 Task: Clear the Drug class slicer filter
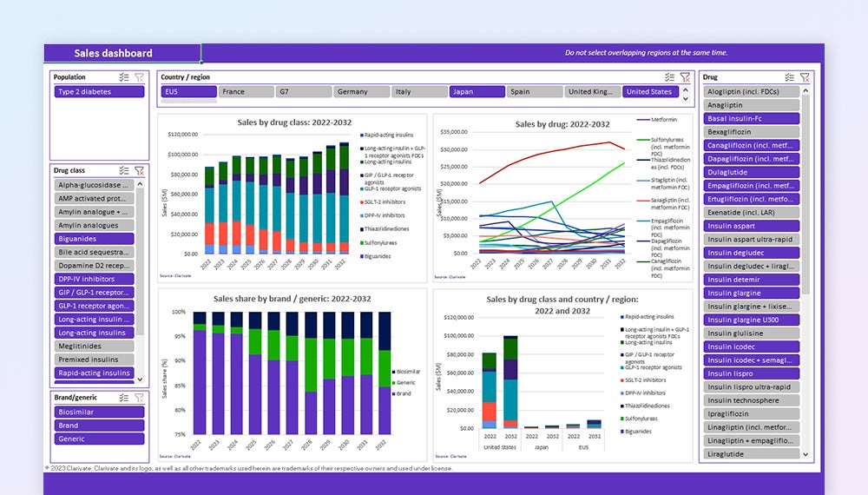pos(139,171)
